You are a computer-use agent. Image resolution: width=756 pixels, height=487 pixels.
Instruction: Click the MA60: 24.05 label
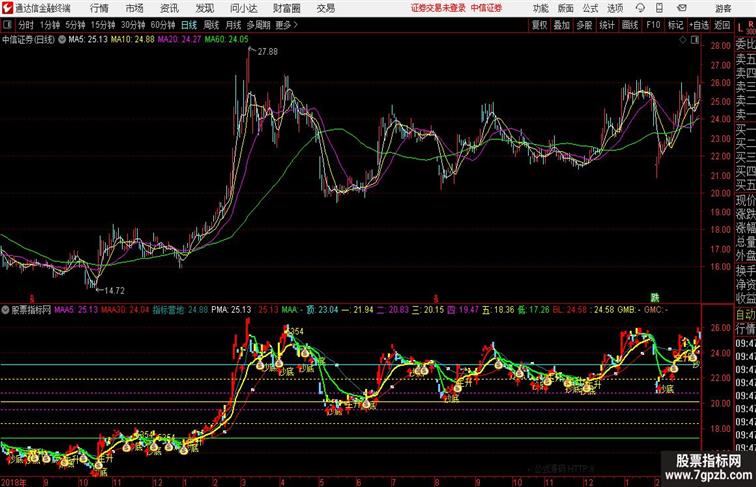click(x=227, y=40)
